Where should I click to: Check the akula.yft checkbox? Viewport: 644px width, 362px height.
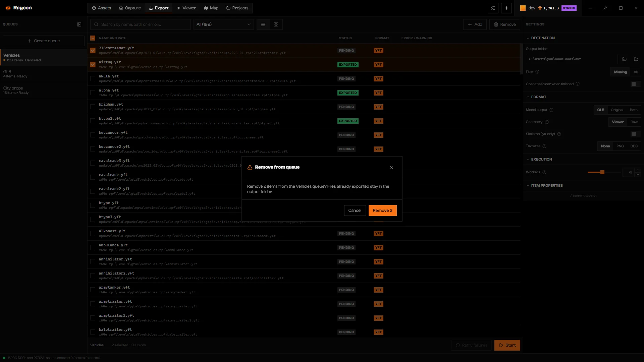coord(93,79)
